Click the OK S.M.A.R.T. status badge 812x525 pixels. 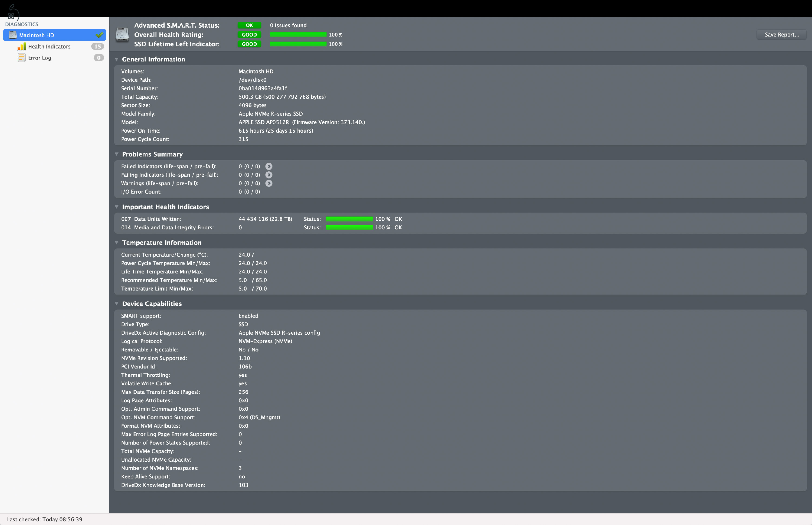tap(250, 25)
